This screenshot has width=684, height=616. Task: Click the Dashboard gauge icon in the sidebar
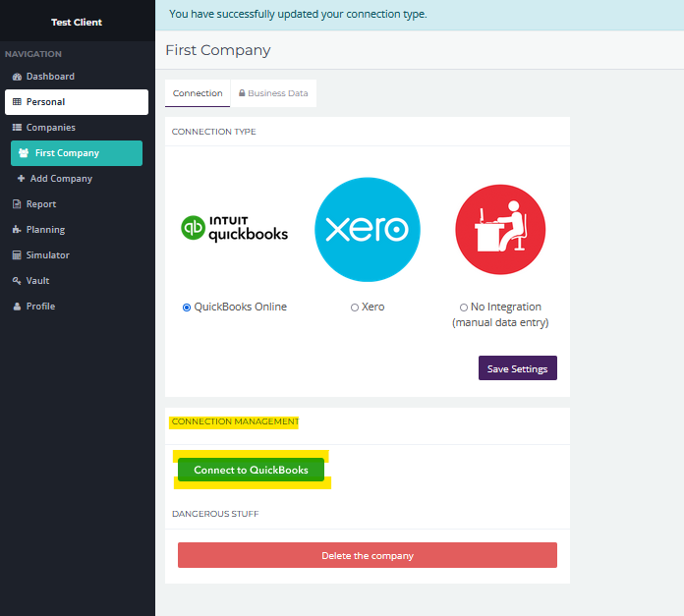coord(17,77)
